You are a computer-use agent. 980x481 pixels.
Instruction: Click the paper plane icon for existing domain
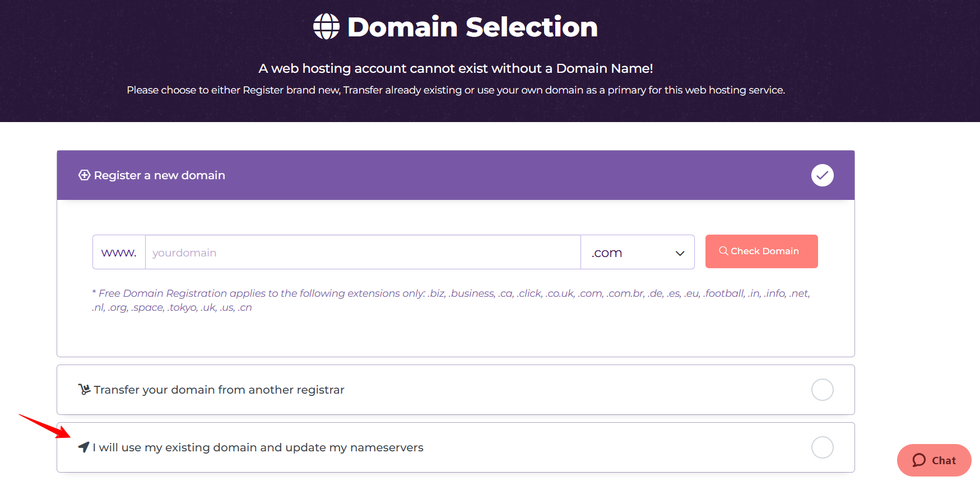(x=83, y=447)
